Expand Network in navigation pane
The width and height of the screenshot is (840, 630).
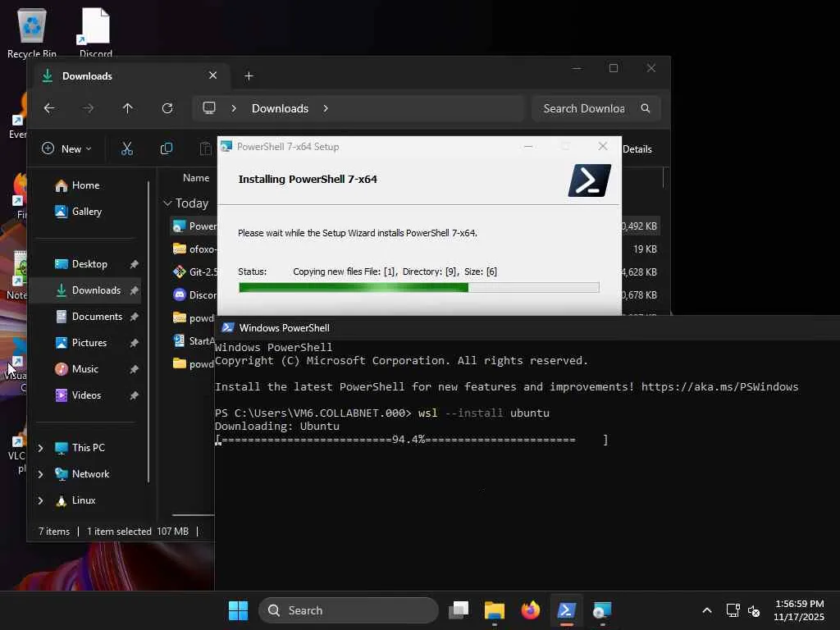[40, 474]
